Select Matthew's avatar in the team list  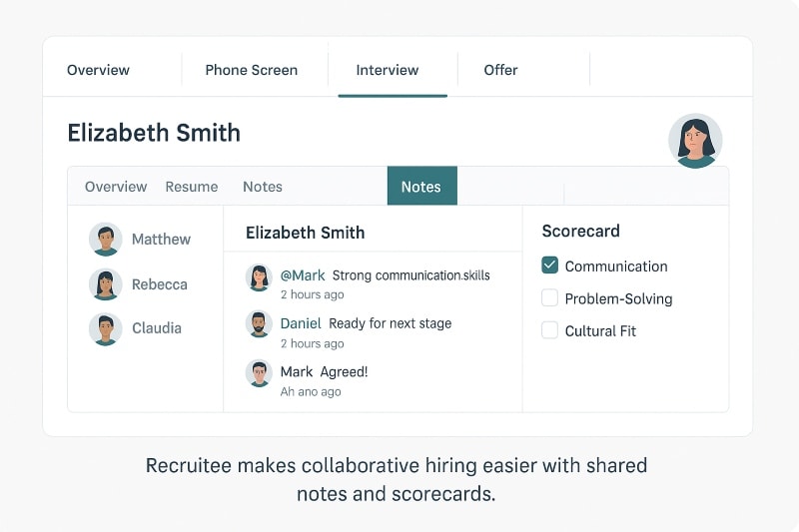[105, 240]
